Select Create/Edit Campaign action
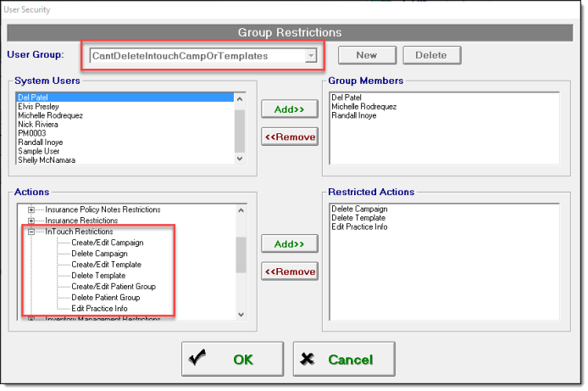The width and height of the screenshot is (588, 391). pyautogui.click(x=107, y=243)
